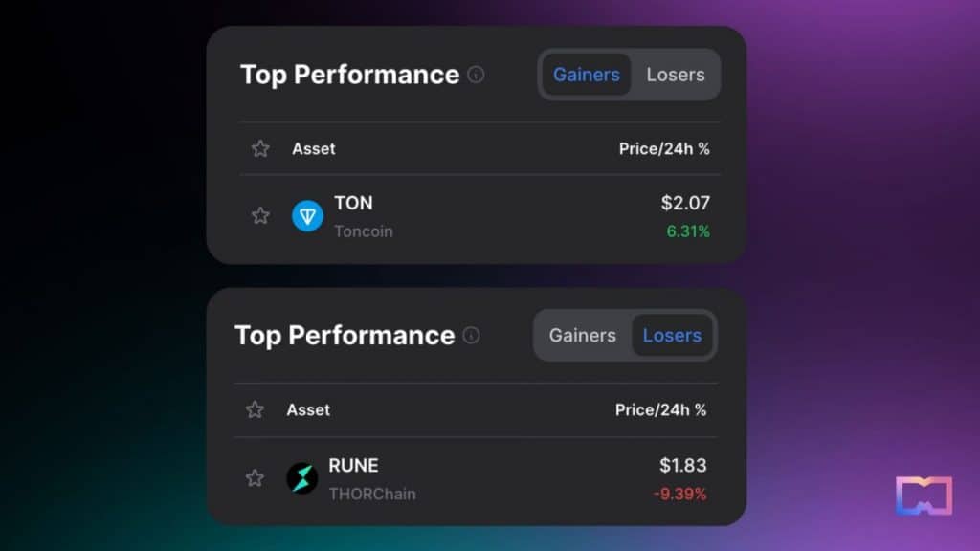This screenshot has width=980, height=551.
Task: Switch to Gainers in the lower card
Action: (x=583, y=336)
